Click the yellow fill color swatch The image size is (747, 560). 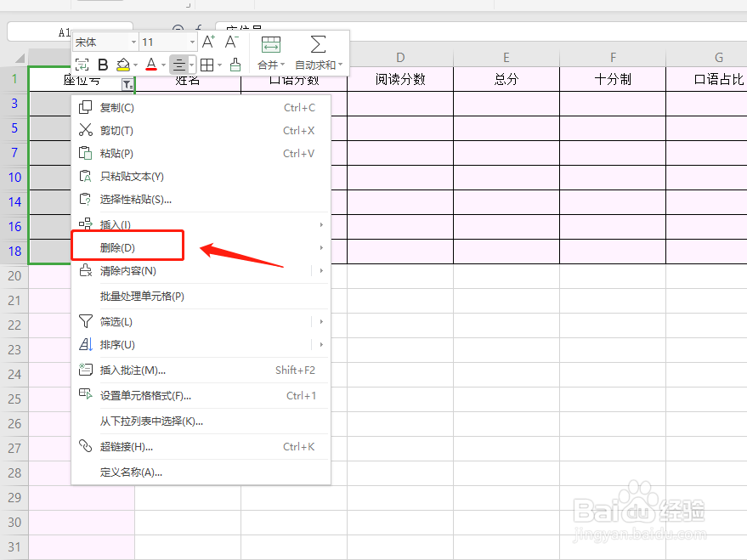[x=122, y=68]
